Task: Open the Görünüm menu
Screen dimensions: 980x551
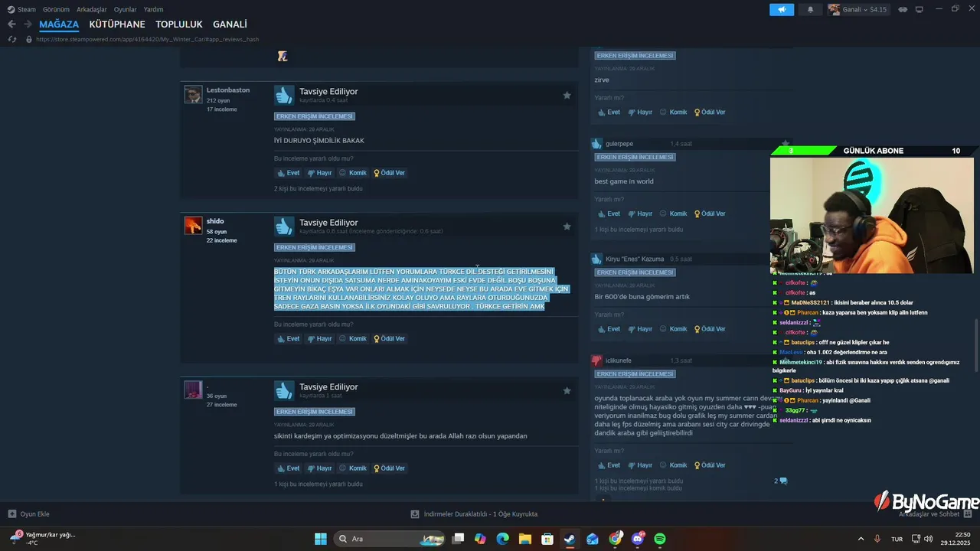Action: (x=56, y=9)
